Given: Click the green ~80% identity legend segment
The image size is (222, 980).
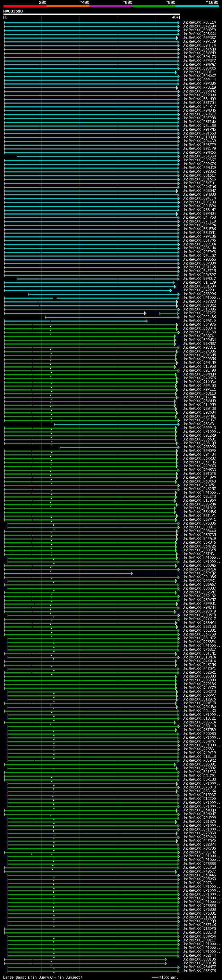Looking at the screenshot, I should pyautogui.click(x=154, y=6).
